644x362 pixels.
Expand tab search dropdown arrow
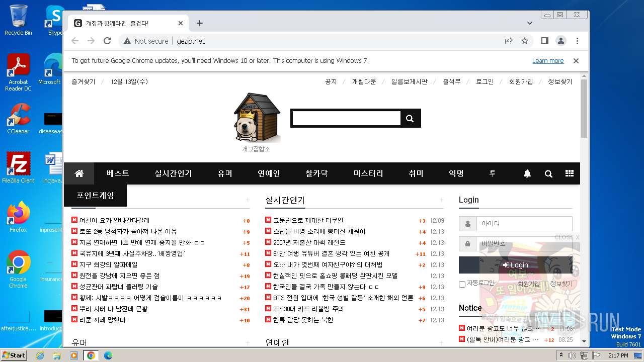tap(530, 23)
